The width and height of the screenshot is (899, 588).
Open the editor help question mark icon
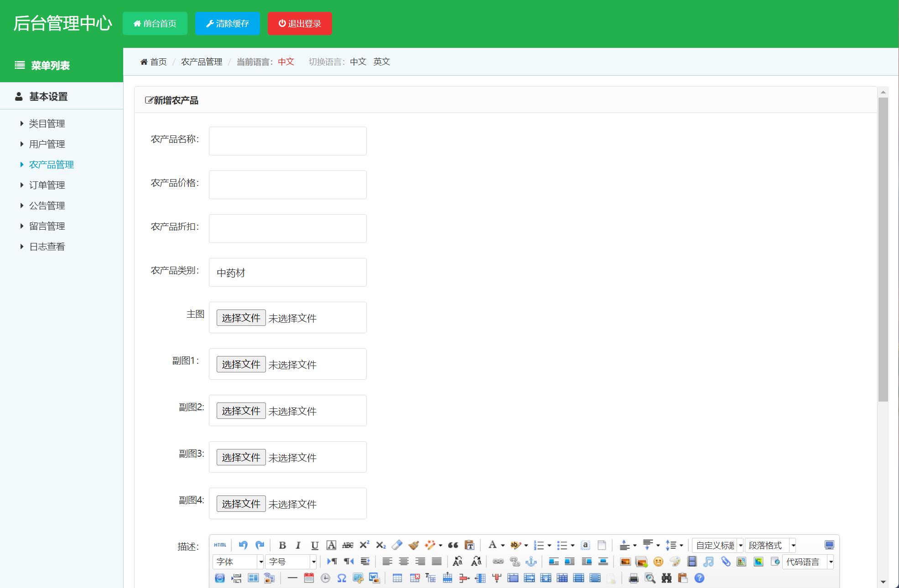(x=699, y=578)
